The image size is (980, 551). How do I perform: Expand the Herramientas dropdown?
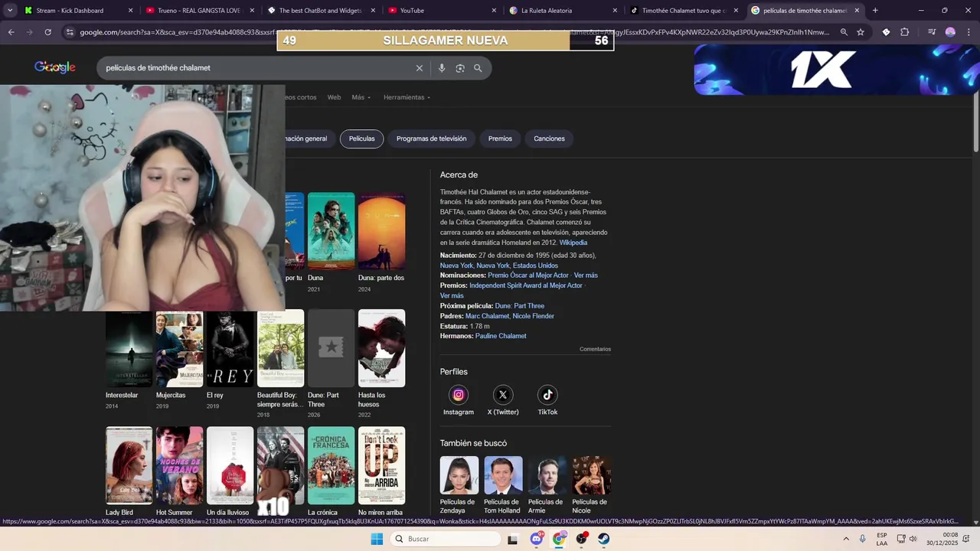coord(407,97)
